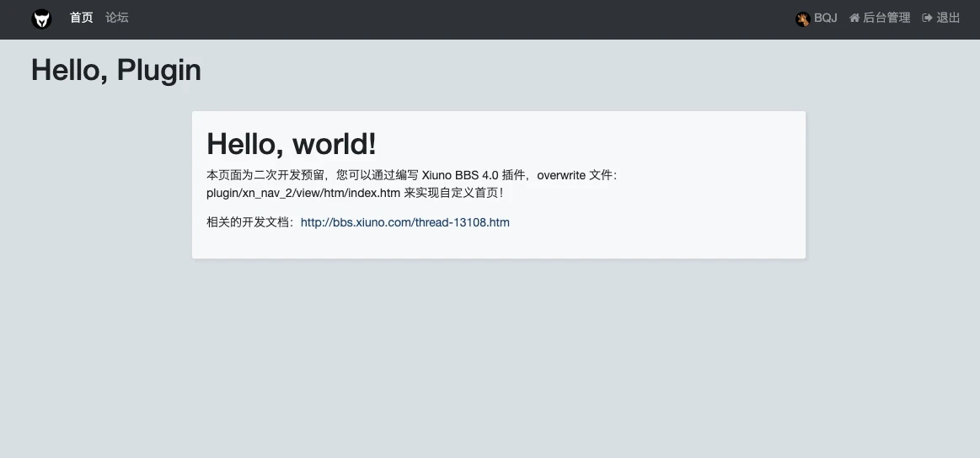This screenshot has height=458, width=980.
Task: Click the BQJ user avatar picture
Action: pos(802,19)
